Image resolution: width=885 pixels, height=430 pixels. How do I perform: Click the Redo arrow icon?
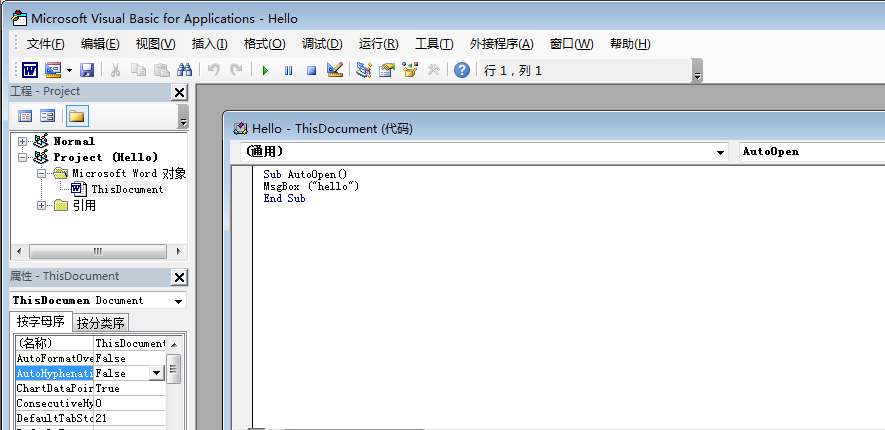[x=236, y=71]
